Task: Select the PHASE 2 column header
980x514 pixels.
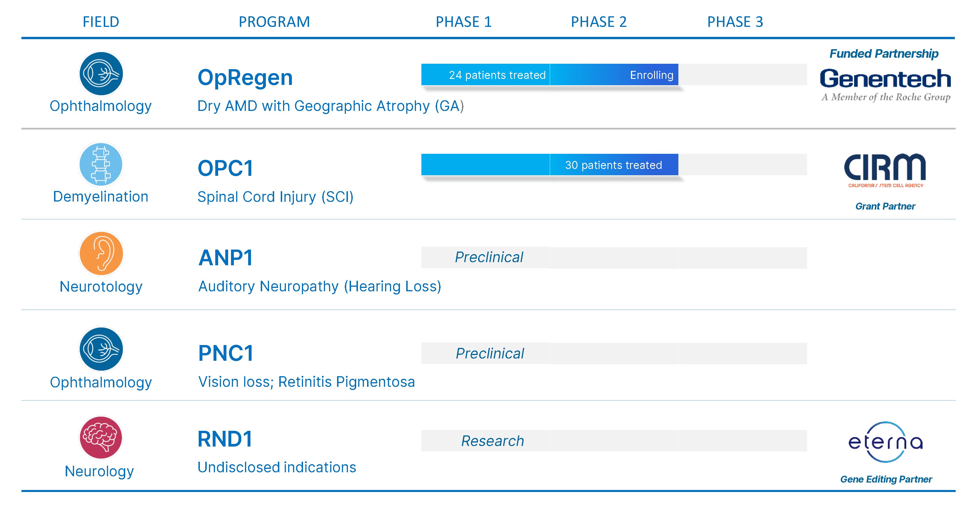Action: click(599, 22)
